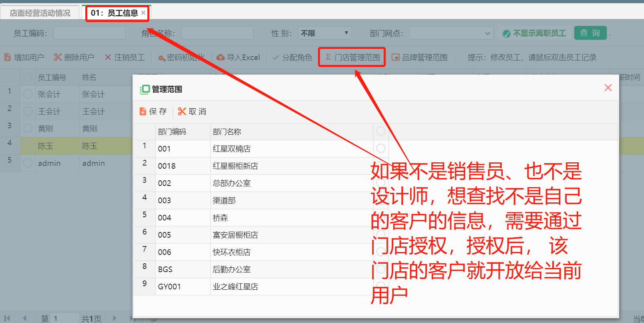Screen dimensions: 644x323
Task: Click the 注销员工 X icon
Action: pyautogui.click(x=108, y=57)
